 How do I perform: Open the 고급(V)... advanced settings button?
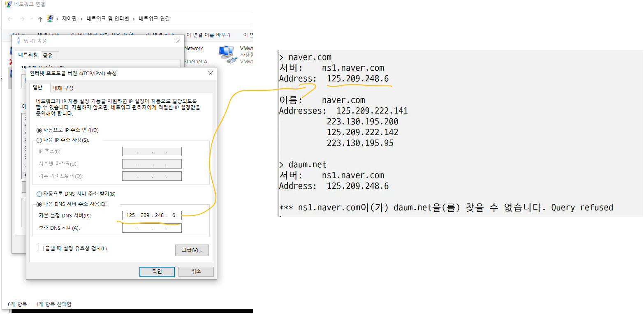point(192,250)
